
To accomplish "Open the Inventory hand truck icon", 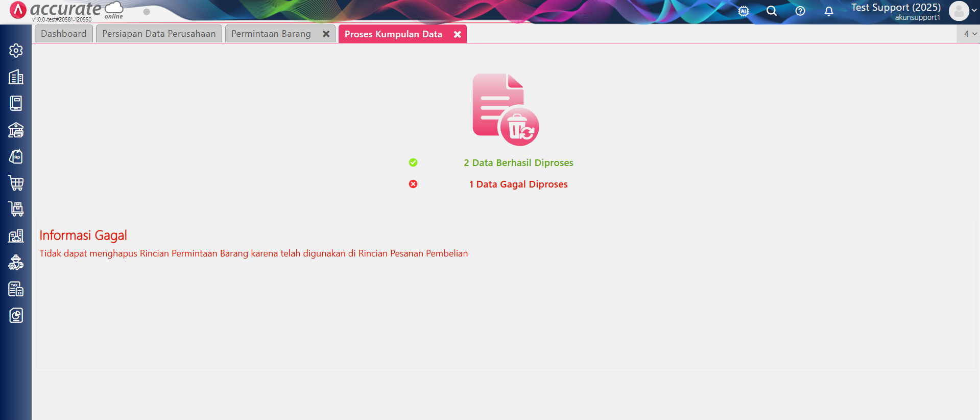I will [x=16, y=209].
